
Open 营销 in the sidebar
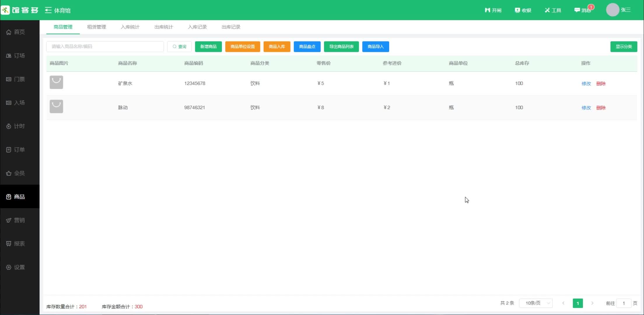[20, 220]
